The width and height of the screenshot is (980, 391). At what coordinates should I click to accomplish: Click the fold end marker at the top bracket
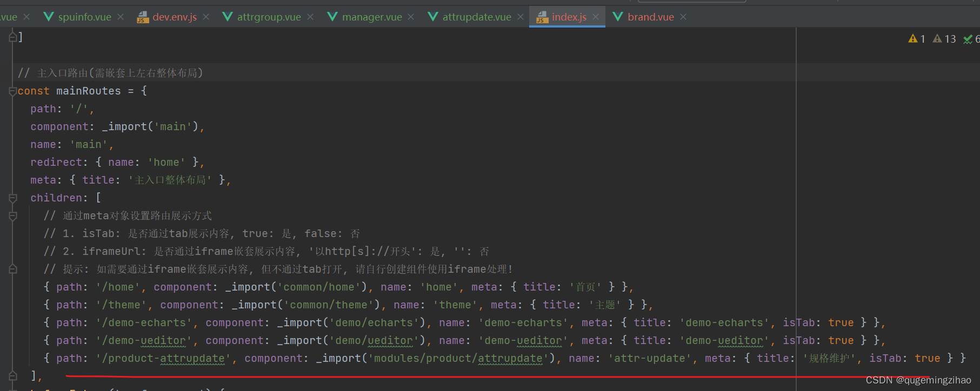point(13,37)
